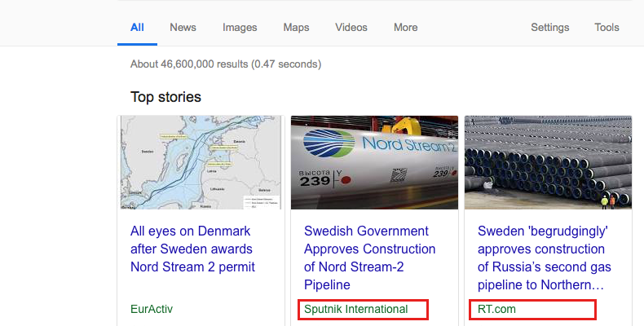644x326 pixels.
Task: Open the Images search tab
Action: pyautogui.click(x=240, y=28)
